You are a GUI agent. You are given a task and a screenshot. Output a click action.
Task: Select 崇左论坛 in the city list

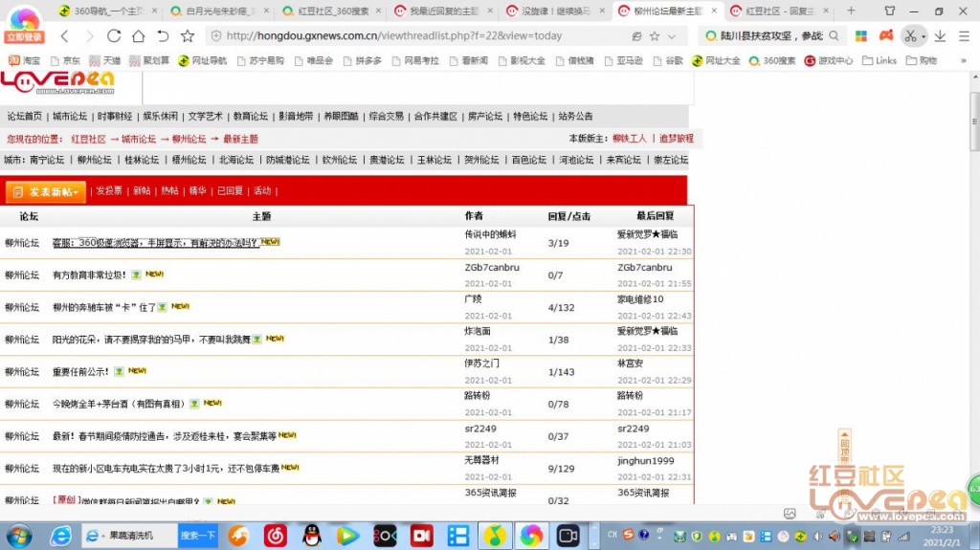coord(671,160)
